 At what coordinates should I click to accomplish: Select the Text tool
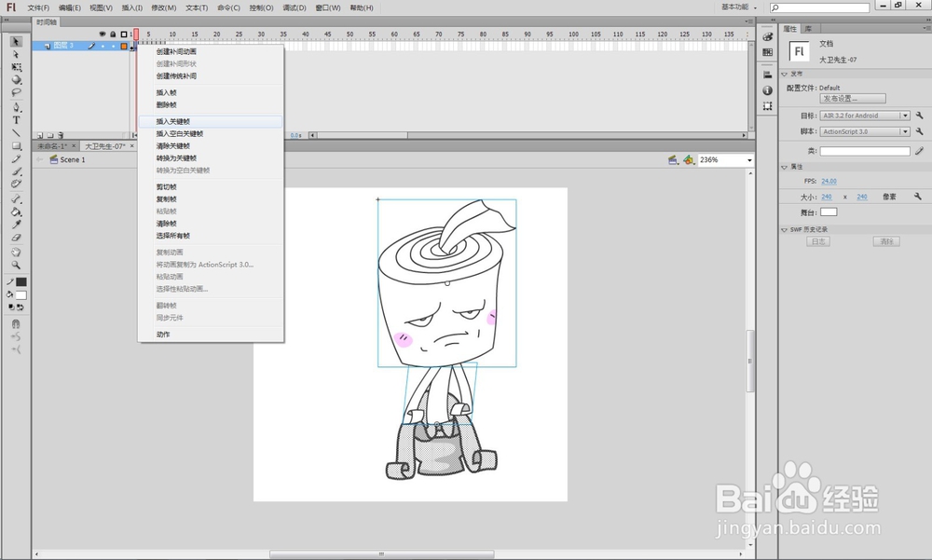[16, 120]
